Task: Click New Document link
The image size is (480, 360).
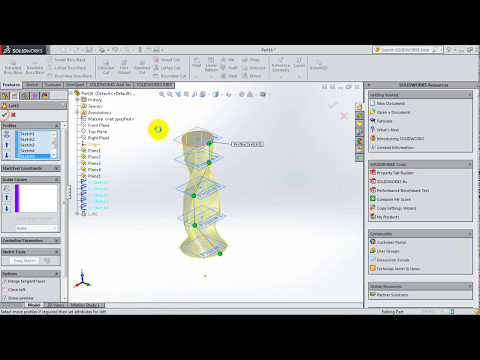Action: pyautogui.click(x=391, y=104)
